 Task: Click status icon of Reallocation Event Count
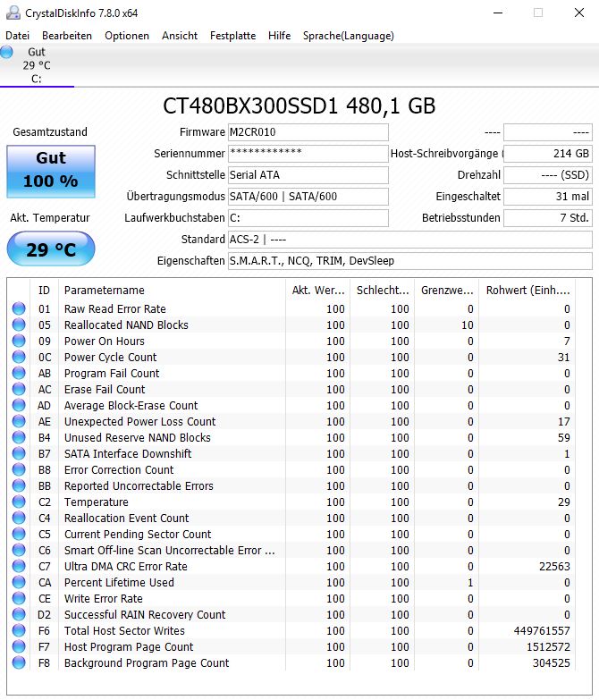tap(19, 518)
